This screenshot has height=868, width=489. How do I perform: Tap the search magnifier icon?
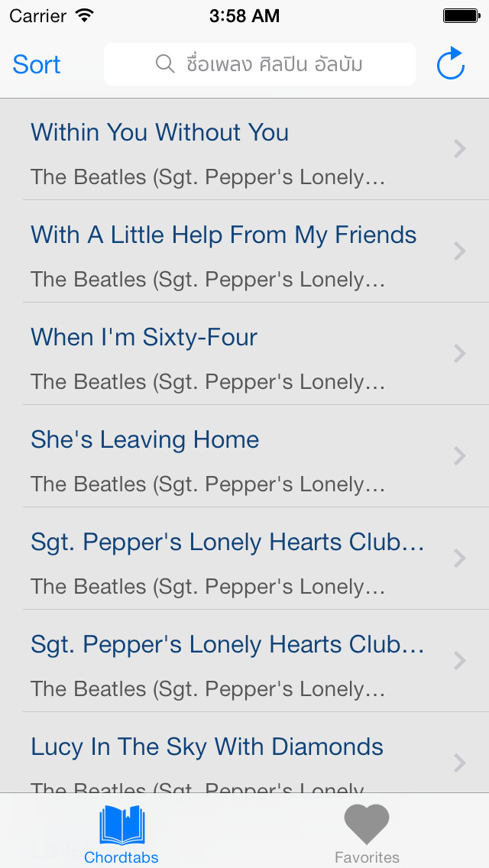pos(165,64)
